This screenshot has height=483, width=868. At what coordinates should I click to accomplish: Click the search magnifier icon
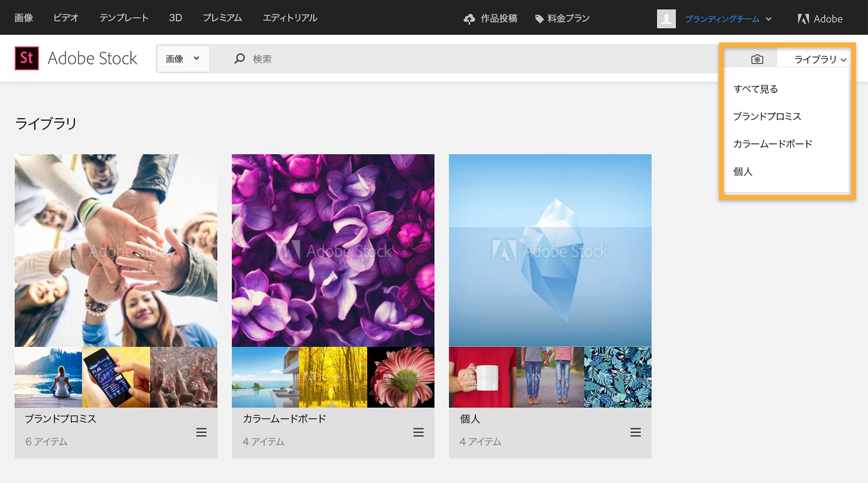pos(239,58)
